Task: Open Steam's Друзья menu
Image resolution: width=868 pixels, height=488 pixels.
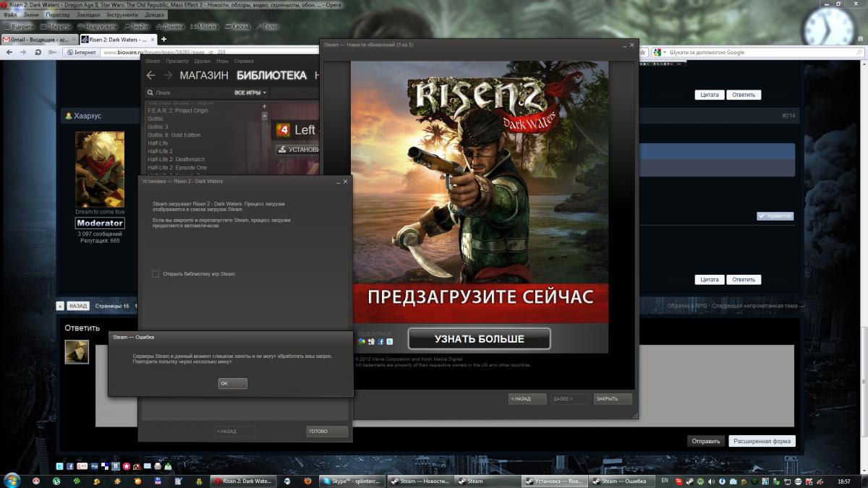Action: pos(202,61)
